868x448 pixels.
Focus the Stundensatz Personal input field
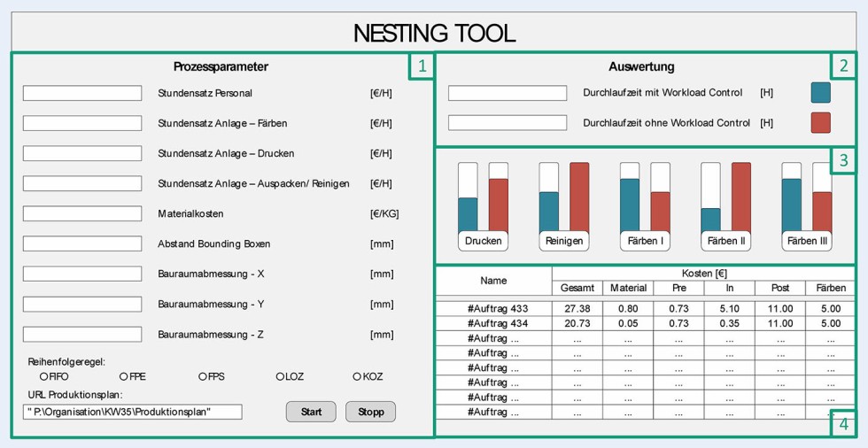pos(82,93)
